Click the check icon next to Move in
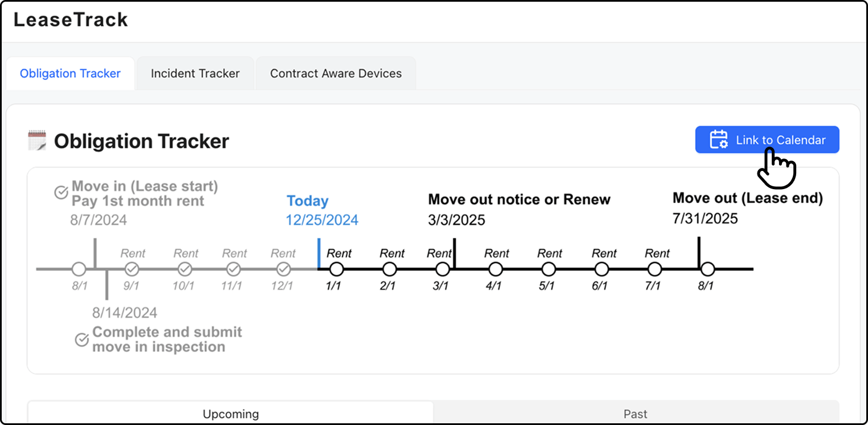The width and height of the screenshot is (868, 425). click(62, 193)
